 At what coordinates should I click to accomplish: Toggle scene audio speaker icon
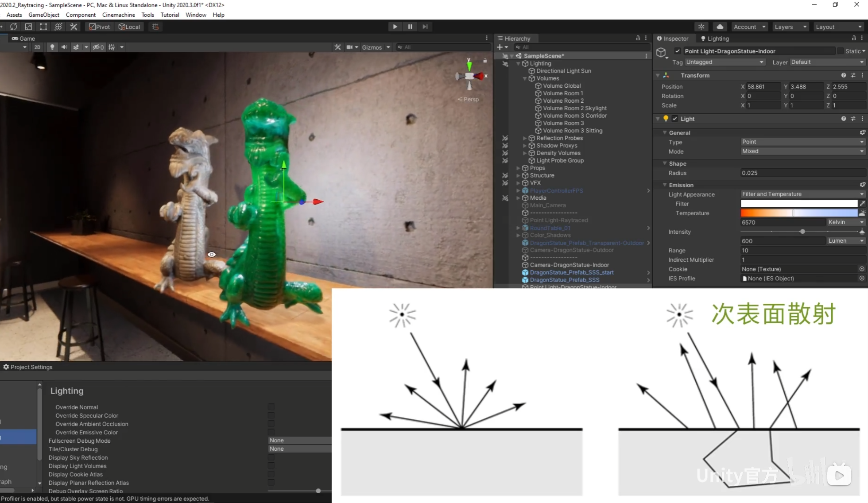64,47
